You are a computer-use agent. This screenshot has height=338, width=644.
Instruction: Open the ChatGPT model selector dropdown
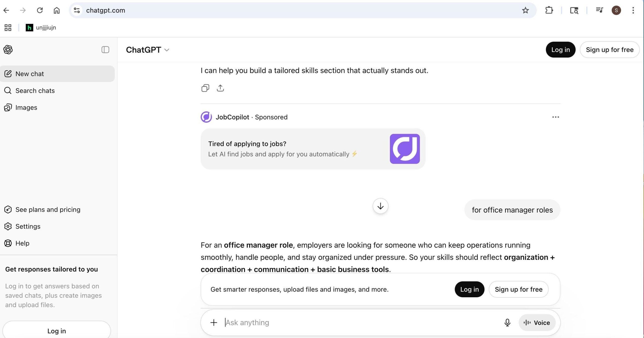pyautogui.click(x=148, y=50)
